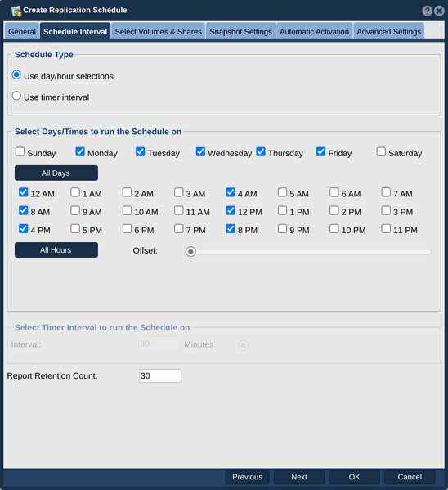
Task: Toggle Thursday day checkbox
Action: 261,151
